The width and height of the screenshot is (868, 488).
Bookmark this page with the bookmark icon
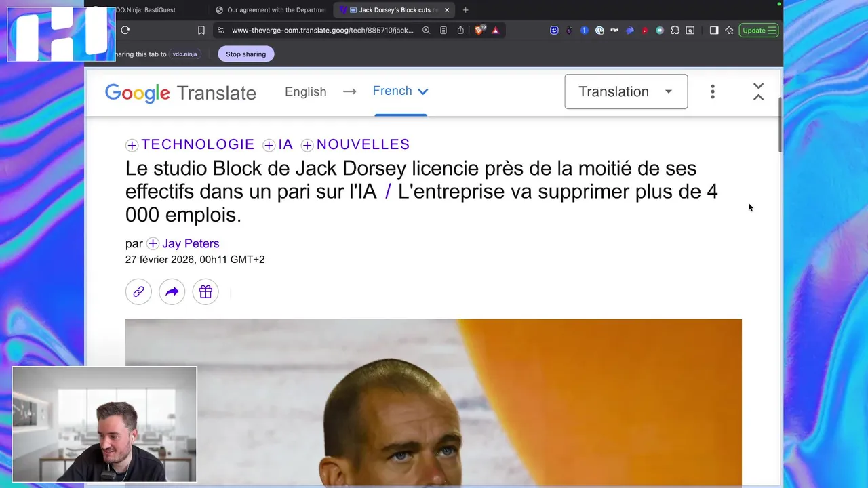[x=201, y=30]
